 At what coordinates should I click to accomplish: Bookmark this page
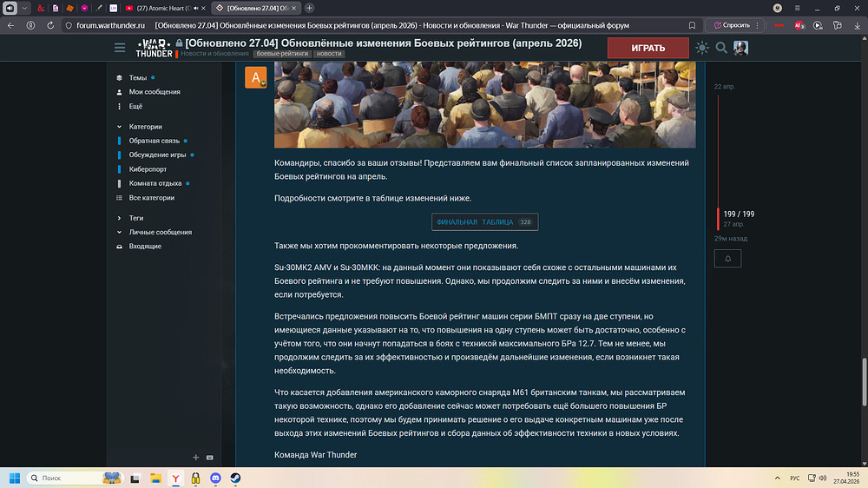point(692,25)
